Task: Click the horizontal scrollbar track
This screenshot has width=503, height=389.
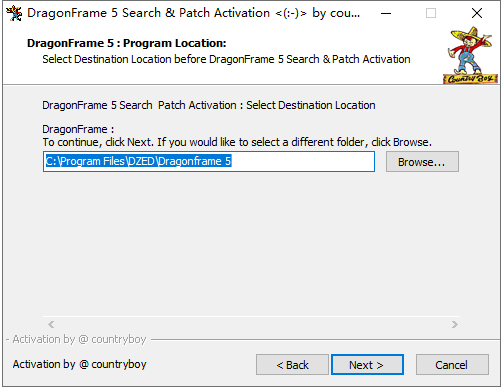Action: 253,324
